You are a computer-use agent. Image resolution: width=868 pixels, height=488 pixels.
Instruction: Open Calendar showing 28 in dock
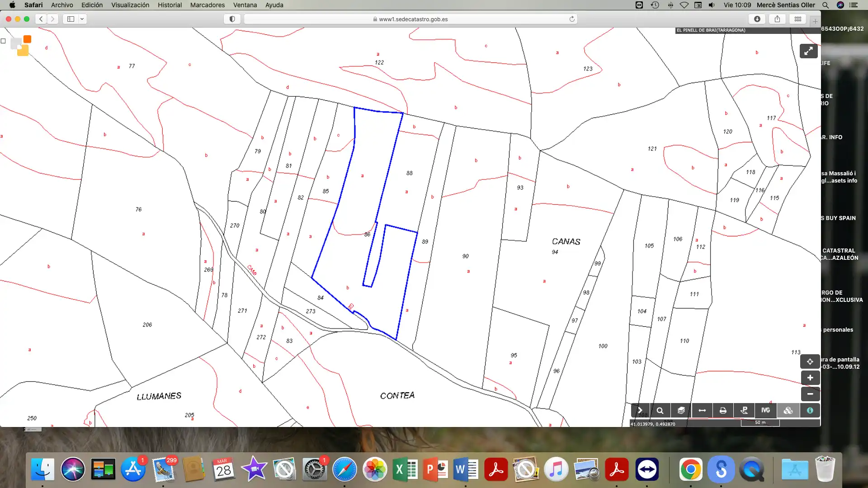(x=223, y=469)
